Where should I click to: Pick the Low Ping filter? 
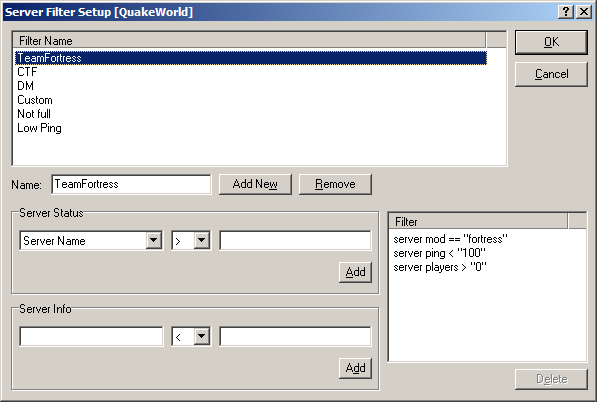[x=39, y=128]
